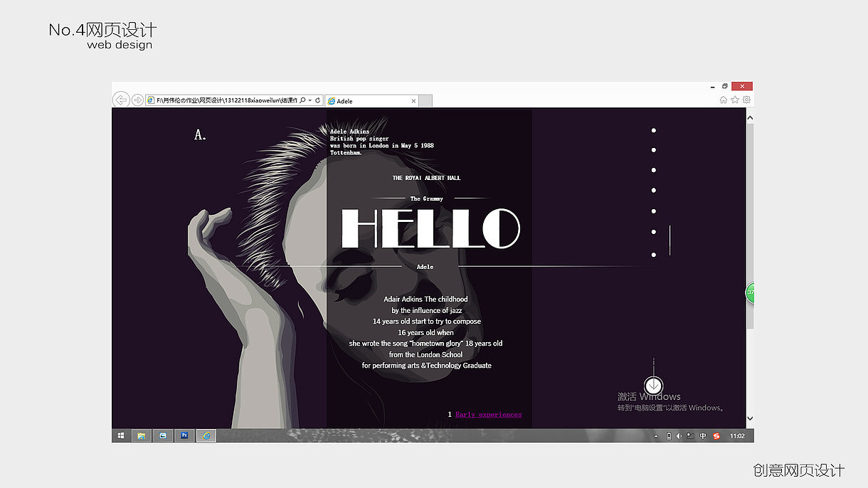Switch to Photoshop in taskbar
This screenshot has height=488, width=868.
pyautogui.click(x=184, y=435)
